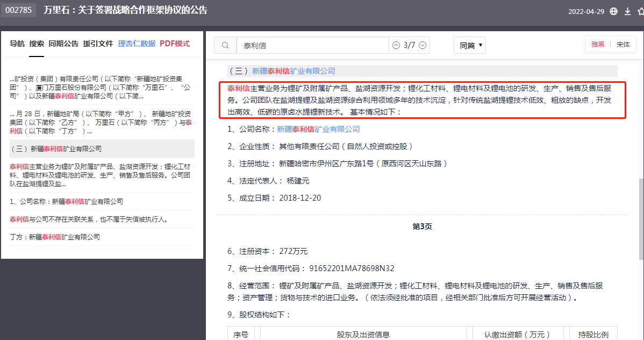Click the text 法定代表人： 杨建元
This screenshot has width=644, height=340.
(268, 181)
